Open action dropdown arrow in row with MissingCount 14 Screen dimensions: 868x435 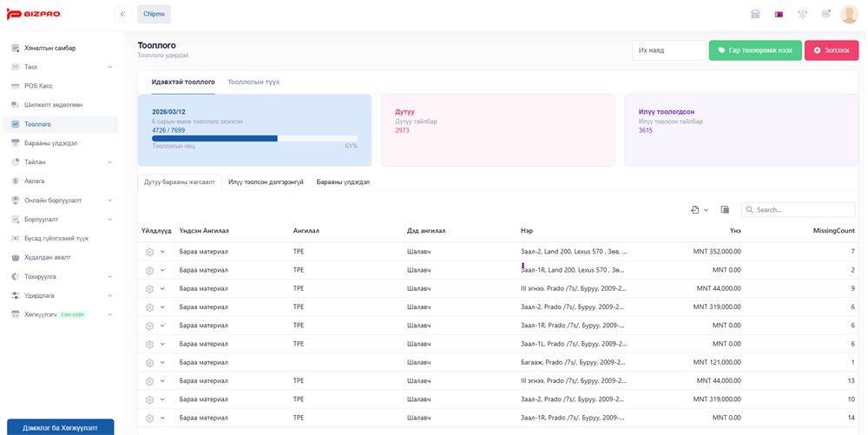pos(162,418)
